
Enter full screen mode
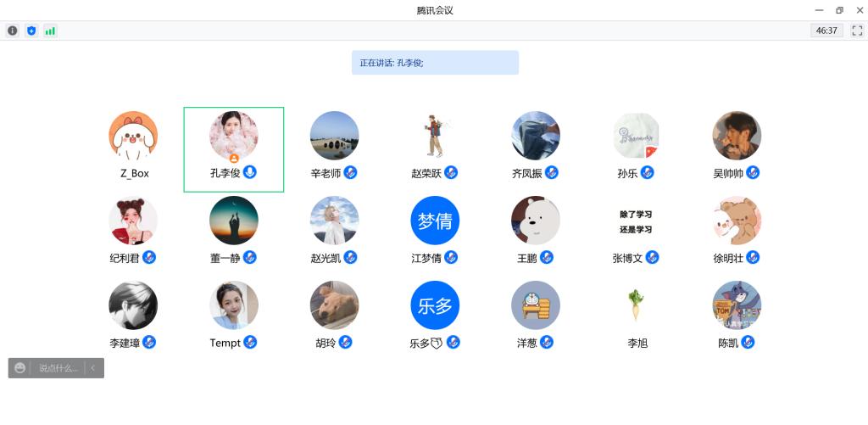[x=857, y=31]
